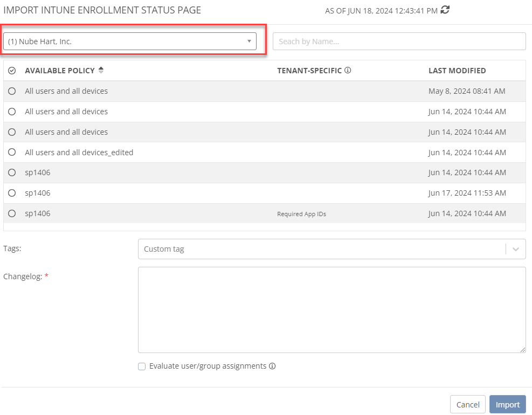Open the Tenant-Specific info icon
The height and width of the screenshot is (415, 532).
(x=348, y=70)
